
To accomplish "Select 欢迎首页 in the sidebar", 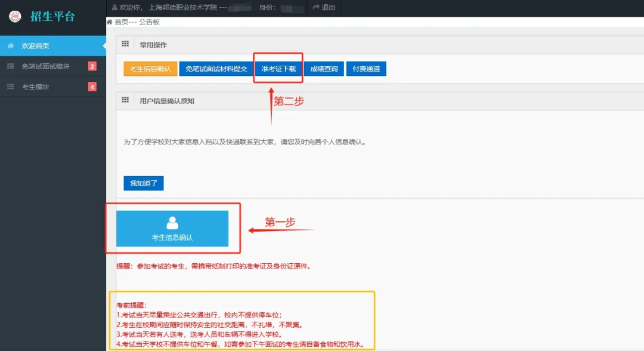I will [35, 46].
